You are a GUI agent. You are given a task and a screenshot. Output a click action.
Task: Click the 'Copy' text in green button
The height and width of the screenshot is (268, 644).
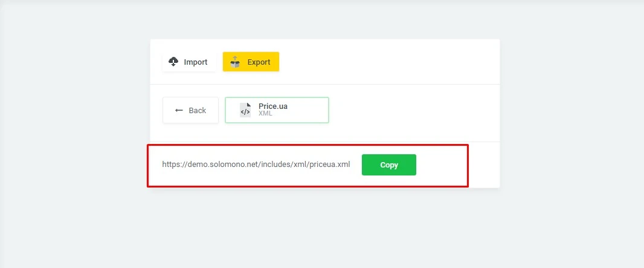click(x=389, y=165)
